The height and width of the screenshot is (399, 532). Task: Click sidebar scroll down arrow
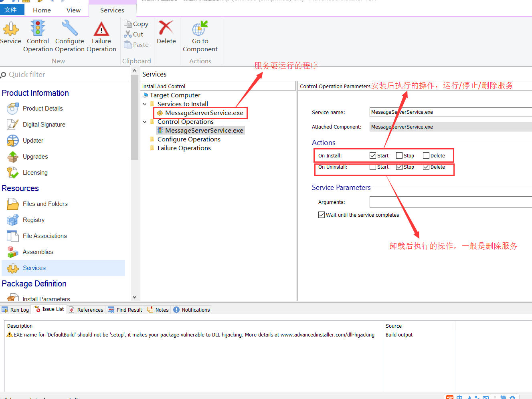134,297
